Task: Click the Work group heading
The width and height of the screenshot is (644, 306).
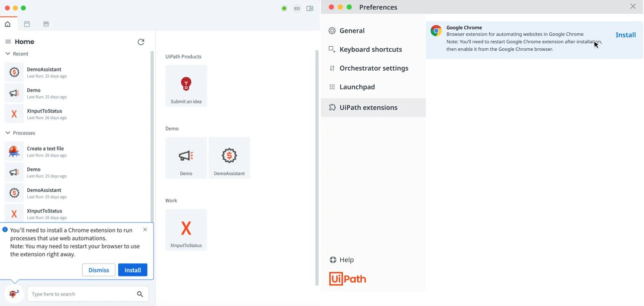Action: [x=171, y=200]
